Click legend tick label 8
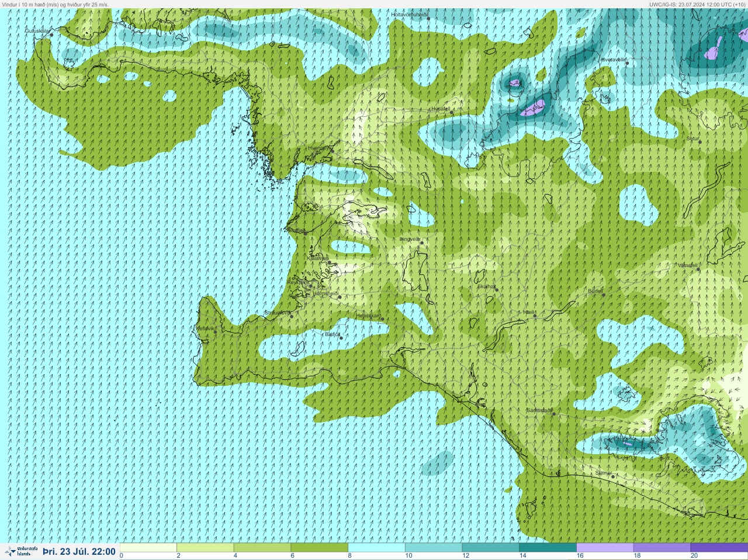748x560 pixels. (349, 556)
